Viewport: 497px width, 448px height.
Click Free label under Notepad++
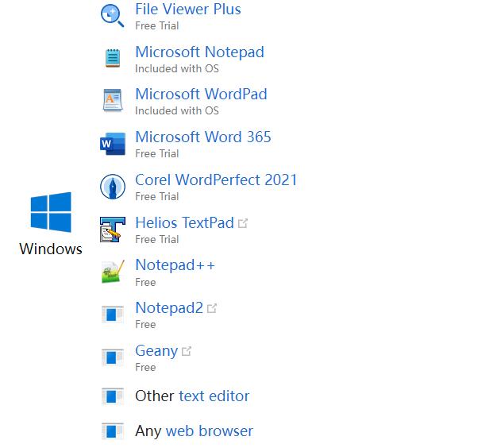pyautogui.click(x=145, y=282)
